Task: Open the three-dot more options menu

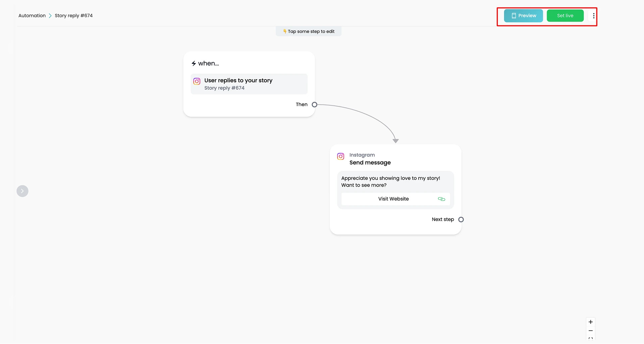Action: 593,16
